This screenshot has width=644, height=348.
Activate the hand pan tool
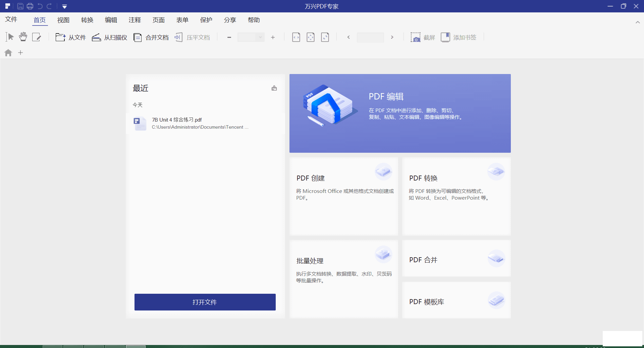pyautogui.click(x=23, y=37)
